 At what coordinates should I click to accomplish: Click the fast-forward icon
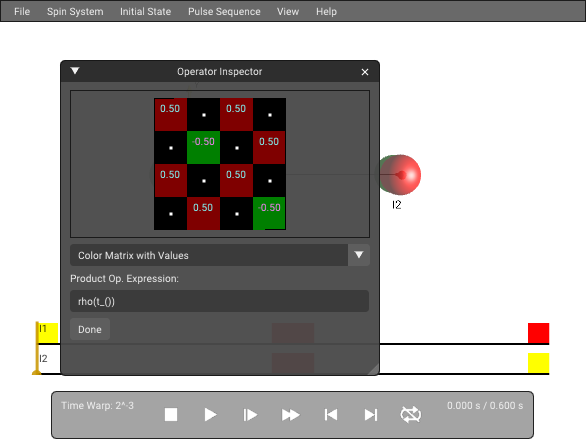[290, 415]
